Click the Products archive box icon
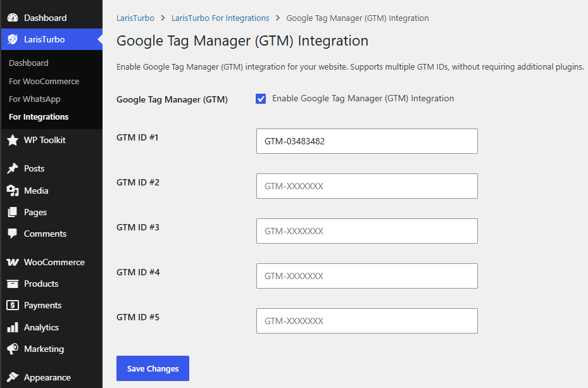Screen dimensions: 588x388 13,284
